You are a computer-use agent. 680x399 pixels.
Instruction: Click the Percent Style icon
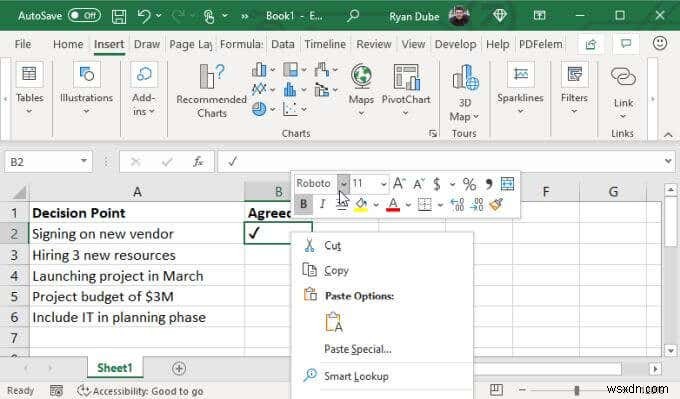point(469,184)
